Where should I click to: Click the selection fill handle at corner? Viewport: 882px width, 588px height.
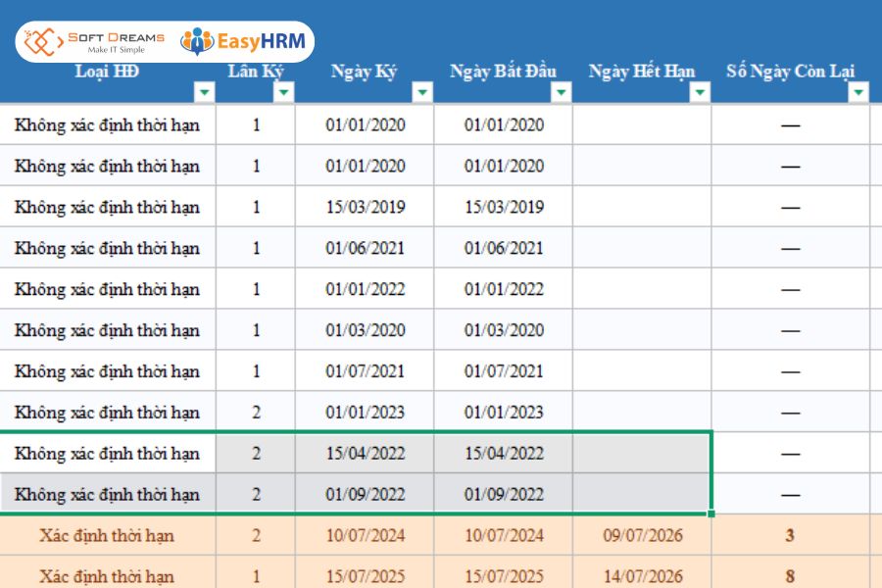711,514
